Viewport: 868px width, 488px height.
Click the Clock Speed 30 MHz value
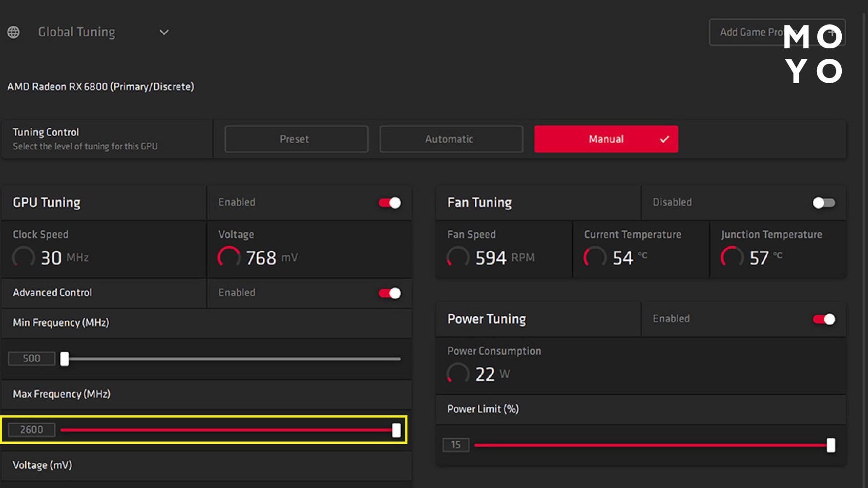(65, 258)
